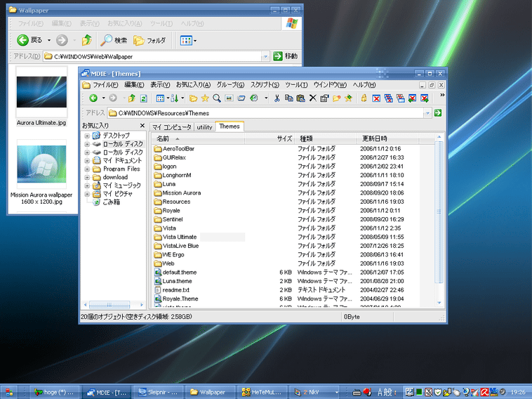Expand the マイ ミュージック tree node
This screenshot has height=399, width=532.
(87, 185)
